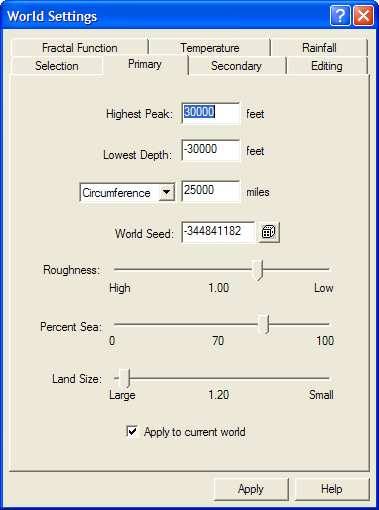The height and width of the screenshot is (510, 379).
Task: Click the title bar question mark help icon
Action: (x=340, y=16)
